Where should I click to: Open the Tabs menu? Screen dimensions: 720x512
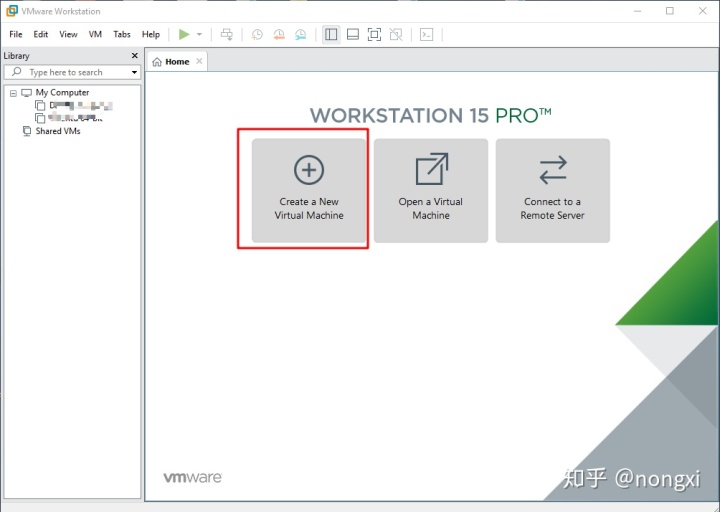click(122, 34)
